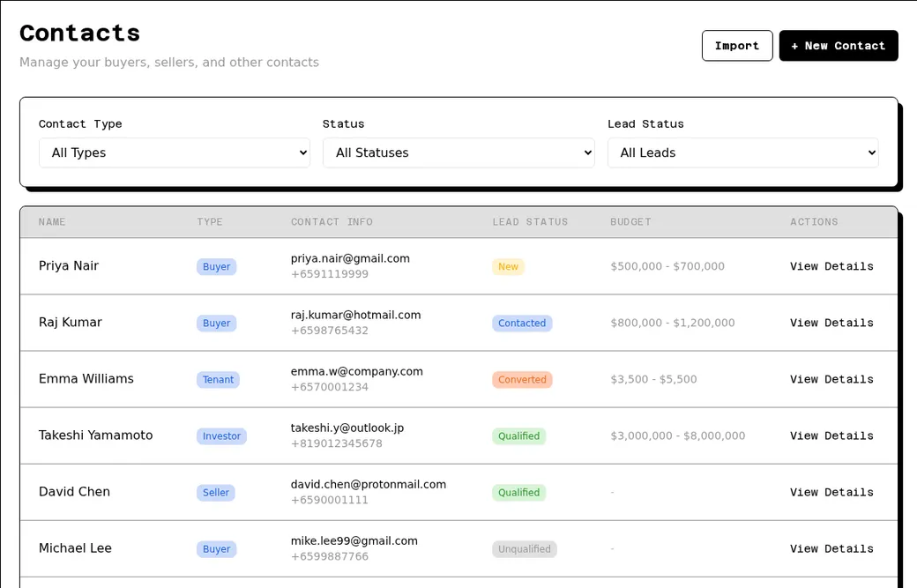Expand the All Statuses dropdown
Viewport: 917px width, 588px height.
[x=458, y=153]
